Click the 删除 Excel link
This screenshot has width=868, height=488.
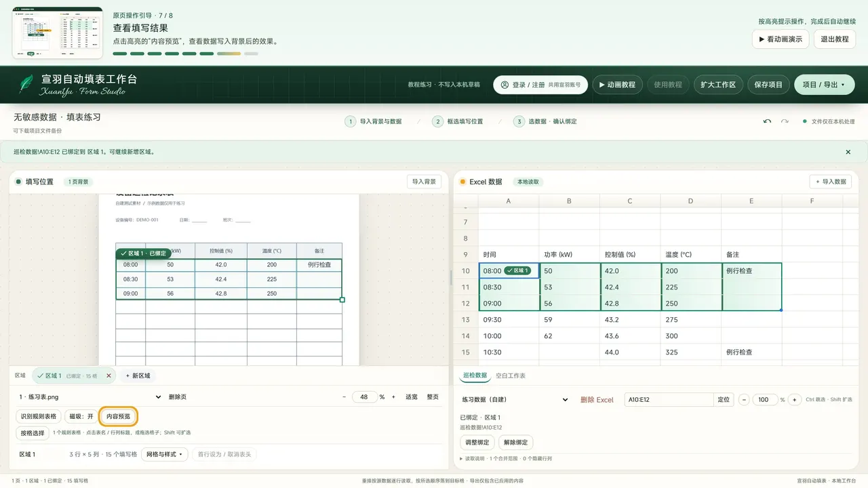coord(597,400)
